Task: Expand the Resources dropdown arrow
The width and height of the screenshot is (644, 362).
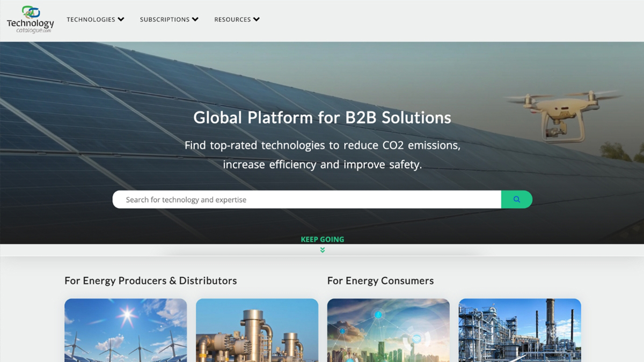Action: (257, 19)
